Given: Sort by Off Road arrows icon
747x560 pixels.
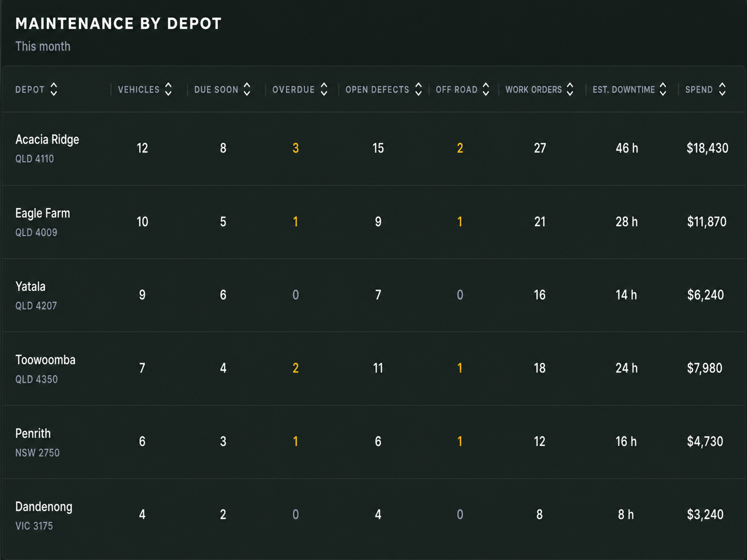Looking at the screenshot, I should [x=486, y=89].
